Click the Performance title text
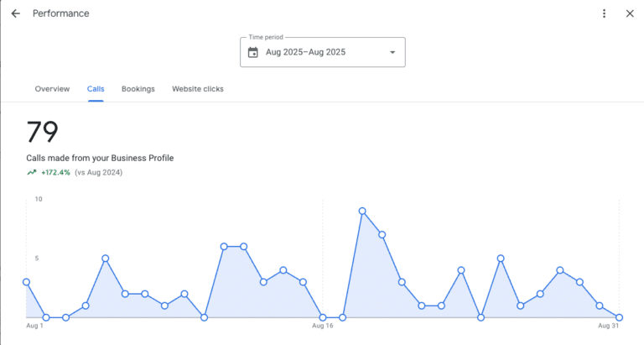Screen dimensions: 644x345 (x=60, y=13)
